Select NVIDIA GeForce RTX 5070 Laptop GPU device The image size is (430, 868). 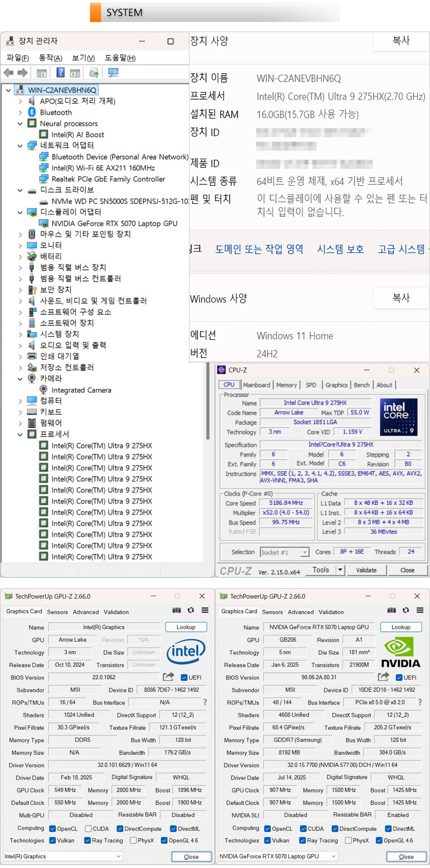pos(114,223)
